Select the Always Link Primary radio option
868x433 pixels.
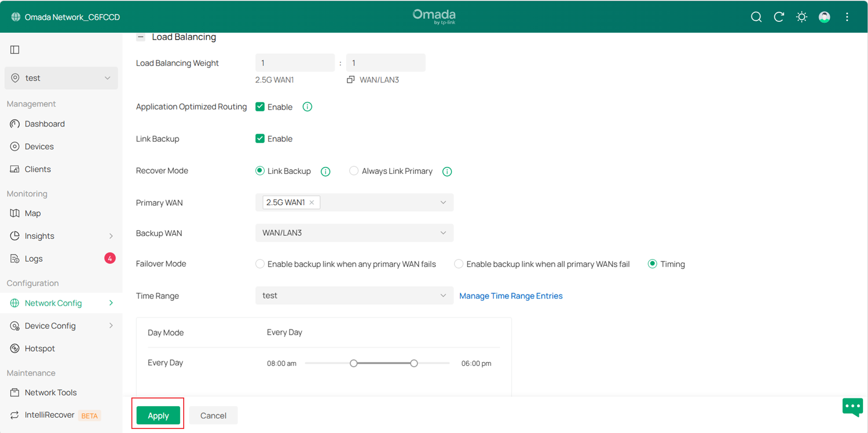pos(353,171)
